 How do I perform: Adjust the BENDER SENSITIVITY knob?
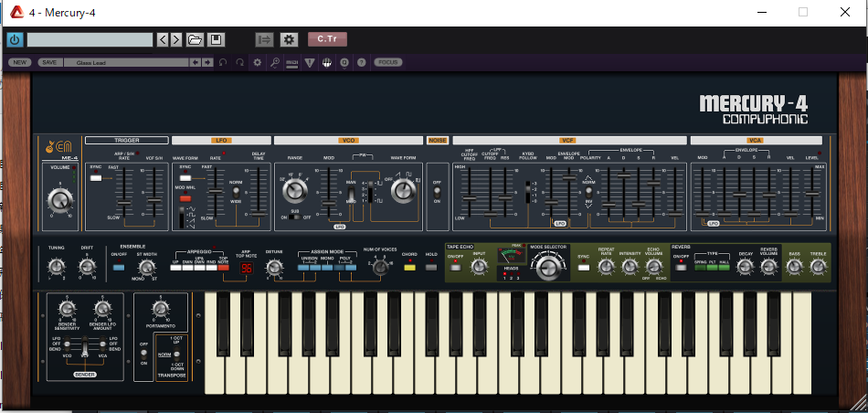(67, 310)
